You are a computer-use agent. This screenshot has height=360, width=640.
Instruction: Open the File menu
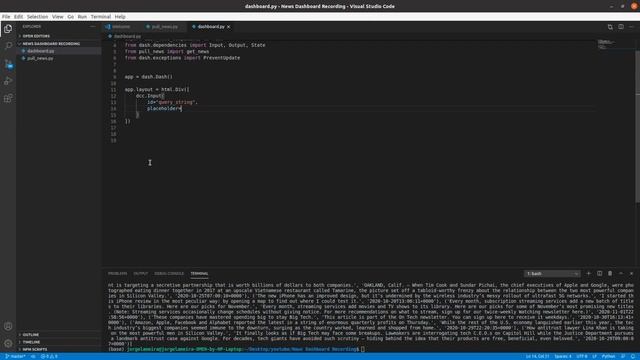[6, 17]
